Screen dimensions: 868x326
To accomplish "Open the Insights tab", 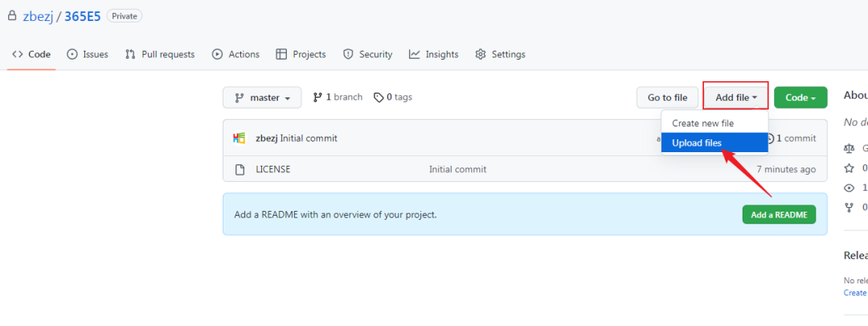I will [434, 55].
